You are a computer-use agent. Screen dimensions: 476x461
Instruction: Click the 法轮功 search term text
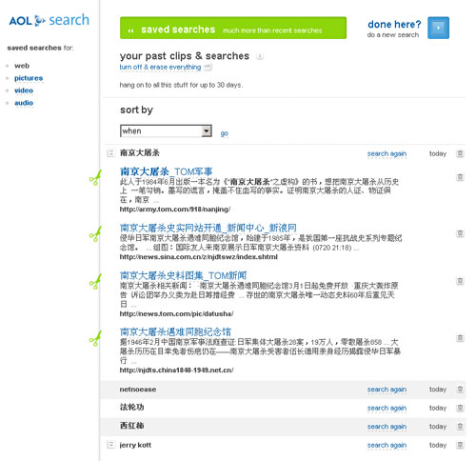[x=131, y=408]
